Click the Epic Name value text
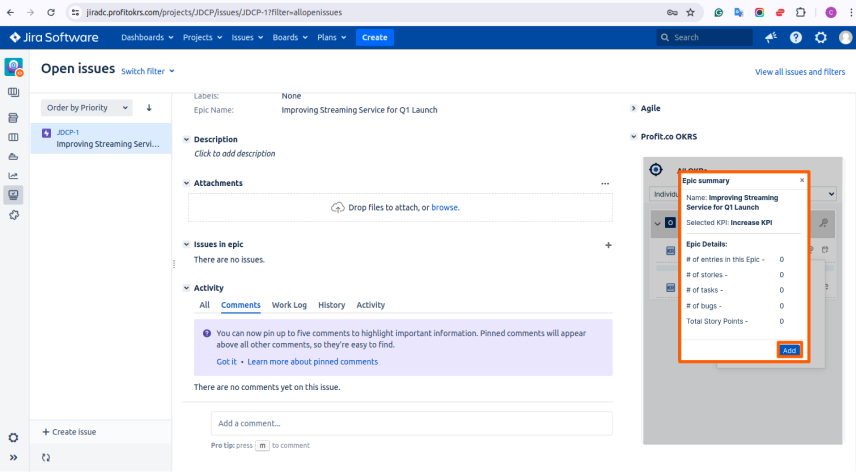 [x=359, y=110]
